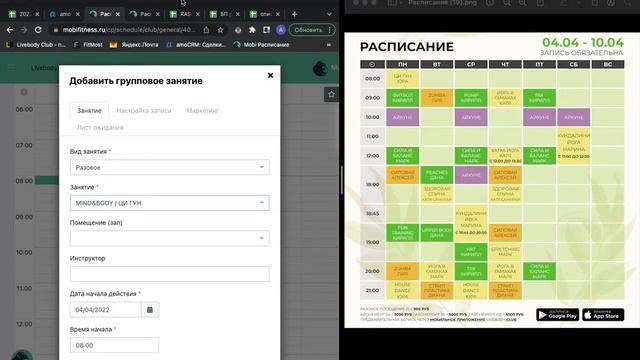
Task: Click the Google Play badge in image
Action: pos(558,315)
